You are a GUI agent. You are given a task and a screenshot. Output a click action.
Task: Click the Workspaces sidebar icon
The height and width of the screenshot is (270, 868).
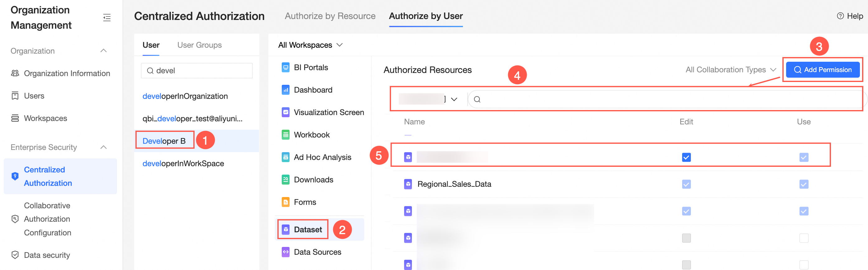[15, 118]
